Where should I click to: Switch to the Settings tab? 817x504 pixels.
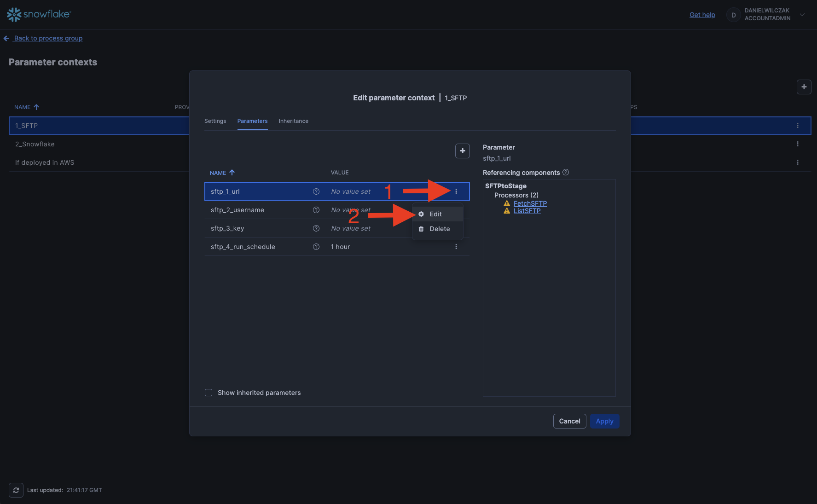click(215, 121)
